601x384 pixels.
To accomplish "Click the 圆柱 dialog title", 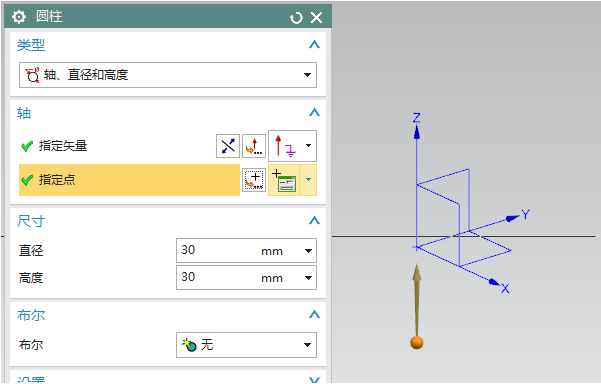I will (x=49, y=16).
